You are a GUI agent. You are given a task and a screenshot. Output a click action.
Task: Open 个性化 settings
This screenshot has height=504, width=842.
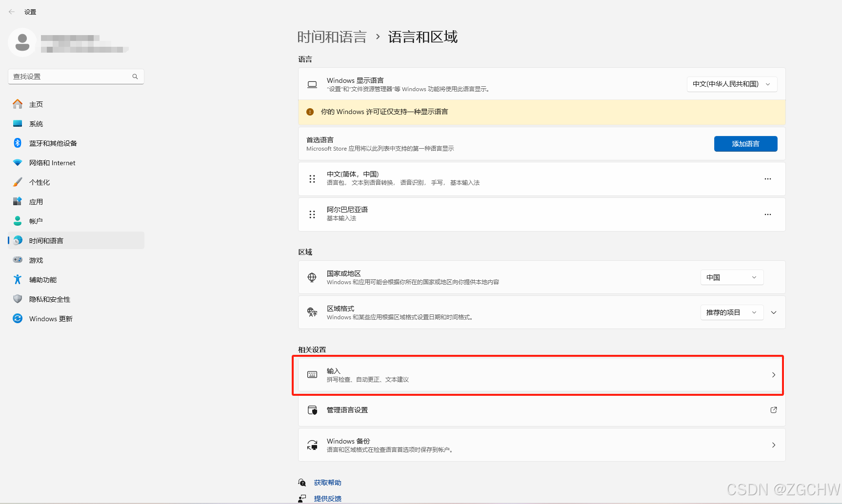click(x=76, y=182)
